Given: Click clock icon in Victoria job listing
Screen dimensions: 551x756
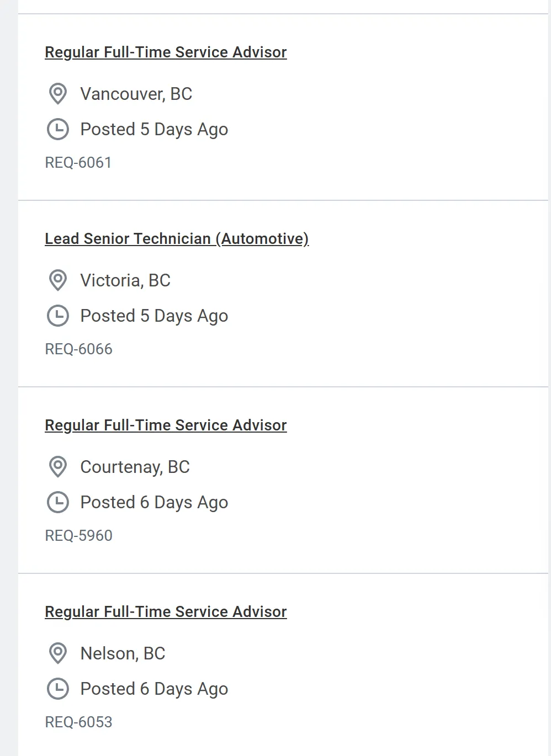Looking at the screenshot, I should point(58,316).
